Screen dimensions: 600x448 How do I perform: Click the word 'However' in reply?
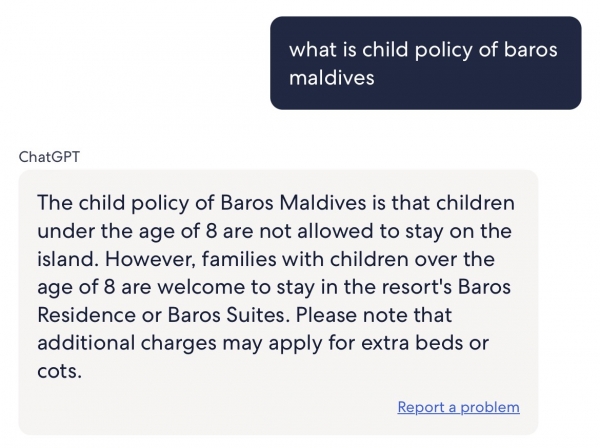(150, 259)
